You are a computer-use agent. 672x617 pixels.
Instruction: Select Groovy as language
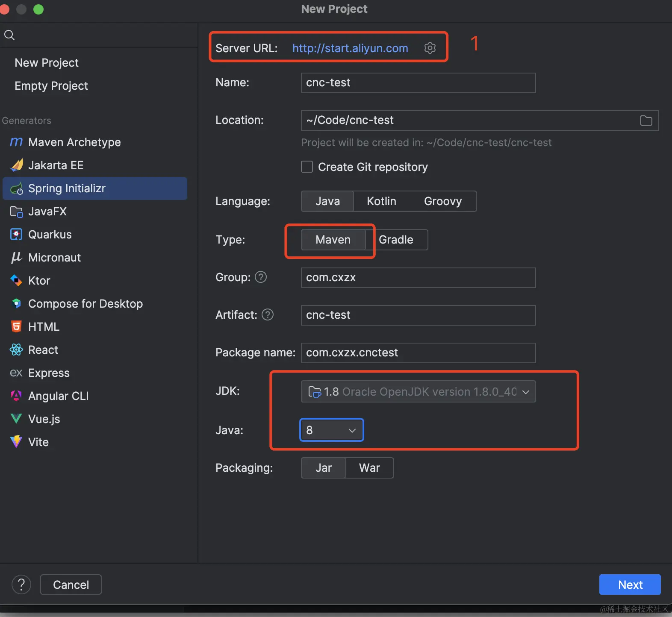tap(443, 201)
